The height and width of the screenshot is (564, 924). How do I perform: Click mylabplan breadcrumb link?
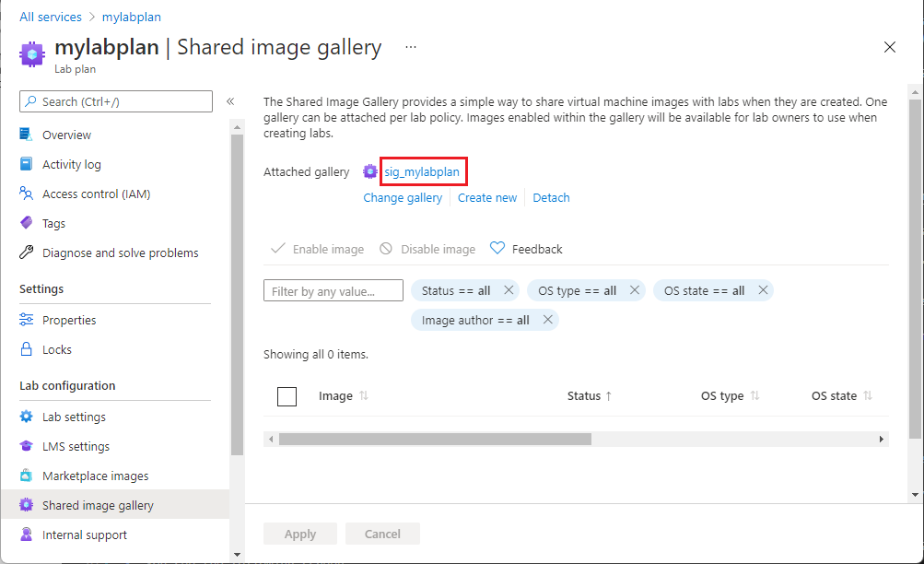click(x=132, y=17)
